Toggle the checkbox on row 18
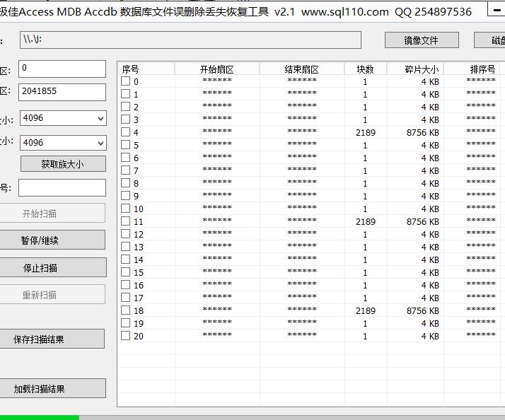 [x=125, y=310]
